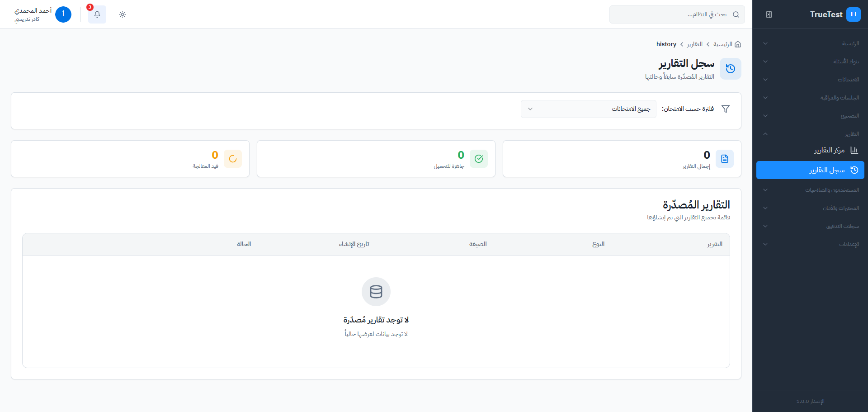The width and height of the screenshot is (868, 412).
Task: Click the TrueTest TT logo
Action: tap(853, 14)
